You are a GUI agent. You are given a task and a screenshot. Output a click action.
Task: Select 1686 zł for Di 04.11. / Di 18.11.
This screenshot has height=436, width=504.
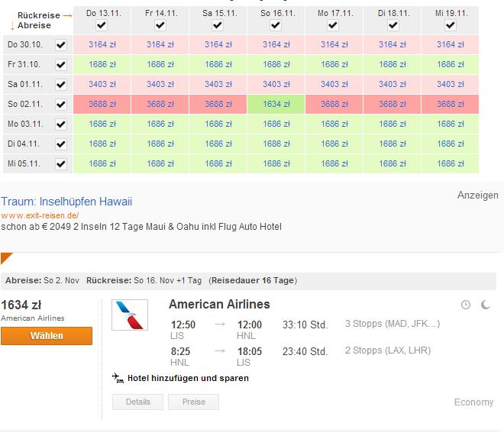click(x=393, y=144)
